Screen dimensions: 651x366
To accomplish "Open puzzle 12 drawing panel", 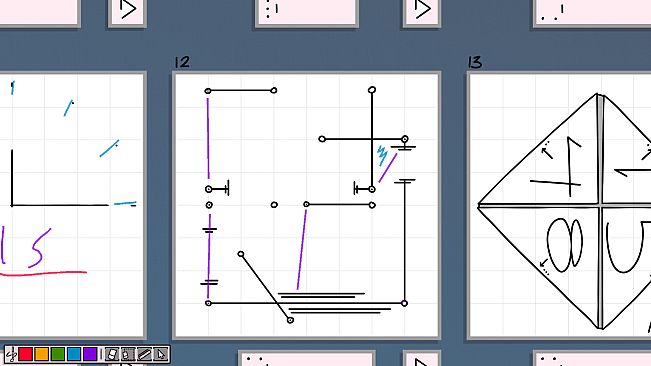I will (307, 205).
